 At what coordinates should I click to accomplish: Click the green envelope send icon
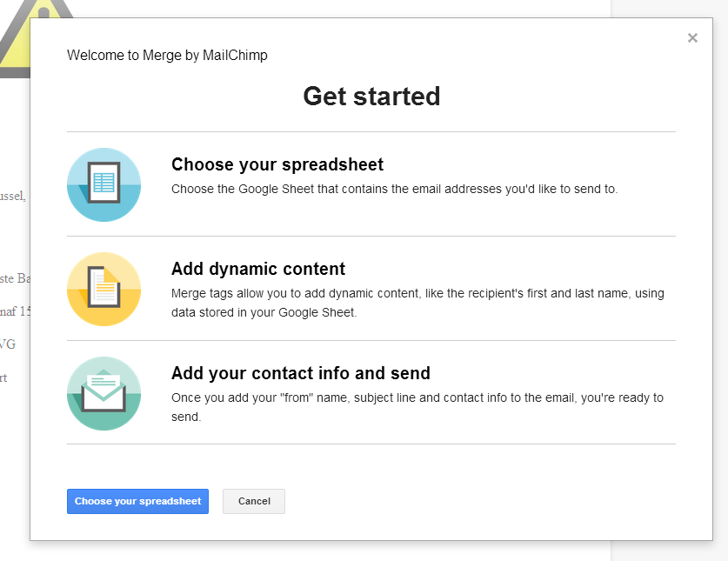coord(104,393)
